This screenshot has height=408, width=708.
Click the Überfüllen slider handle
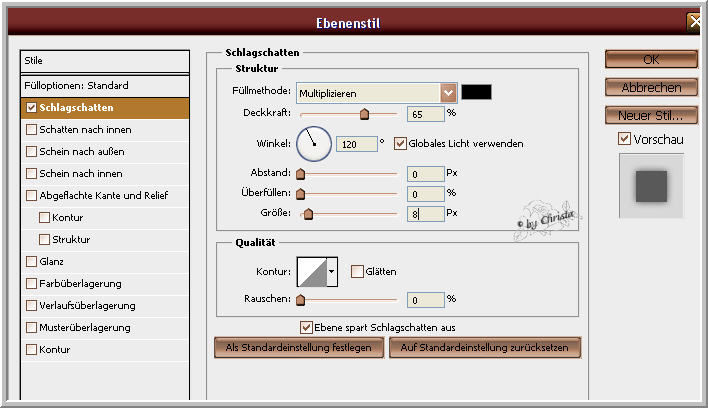point(300,194)
